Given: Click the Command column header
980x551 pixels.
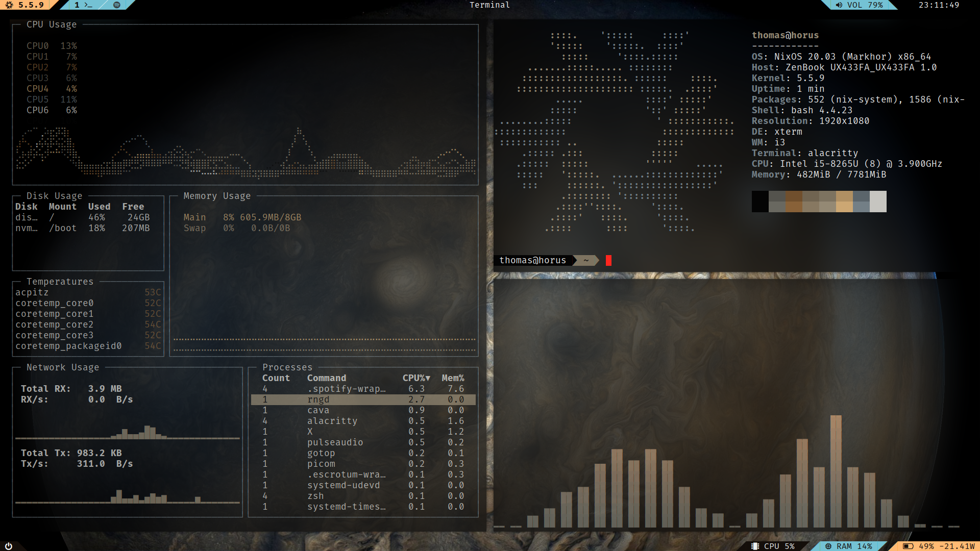Looking at the screenshot, I should [x=326, y=378].
